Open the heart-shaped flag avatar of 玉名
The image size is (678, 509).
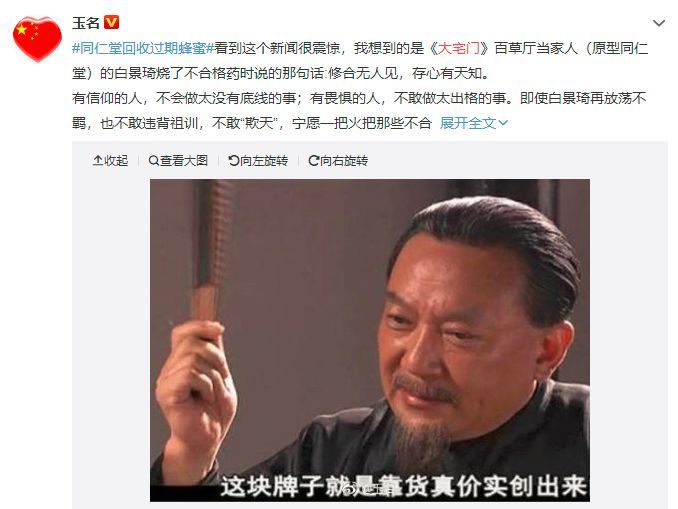tap(38, 39)
